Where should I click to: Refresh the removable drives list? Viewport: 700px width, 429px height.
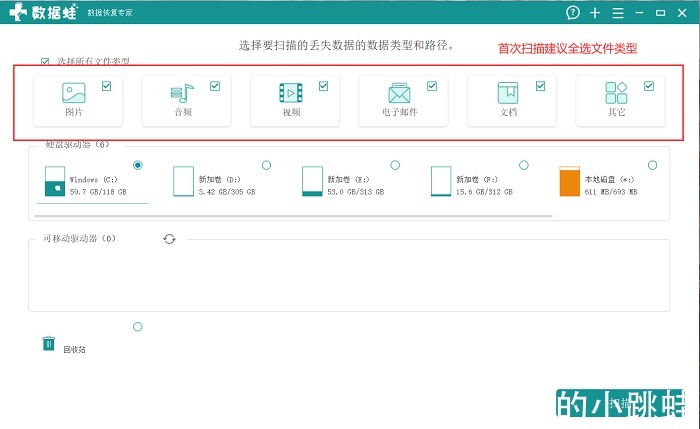(x=169, y=239)
